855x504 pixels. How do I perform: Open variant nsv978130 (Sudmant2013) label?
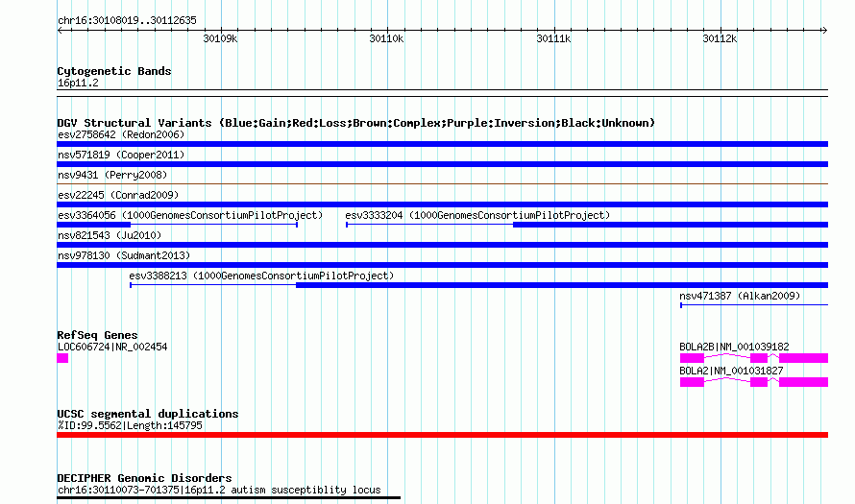(x=124, y=255)
